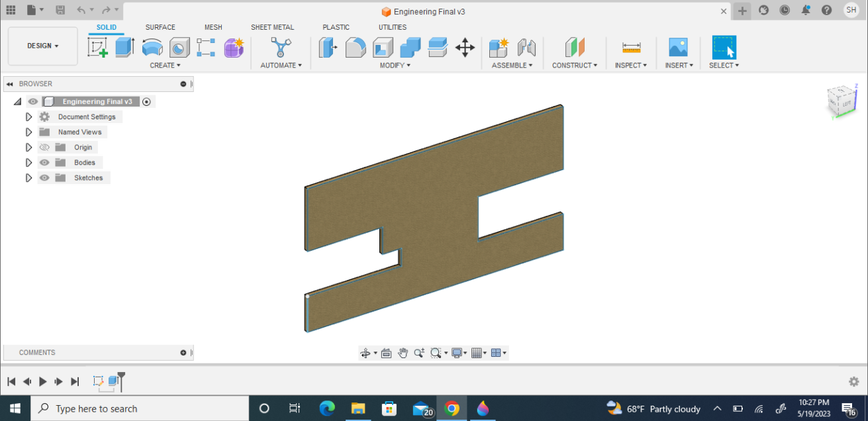Expand the Document Settings tree item
Image resolution: width=868 pixels, height=421 pixels.
[28, 116]
